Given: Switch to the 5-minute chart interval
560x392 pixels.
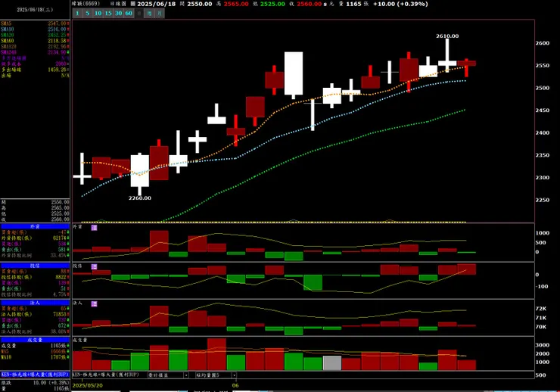Looking at the screenshot, I should 88,13.
